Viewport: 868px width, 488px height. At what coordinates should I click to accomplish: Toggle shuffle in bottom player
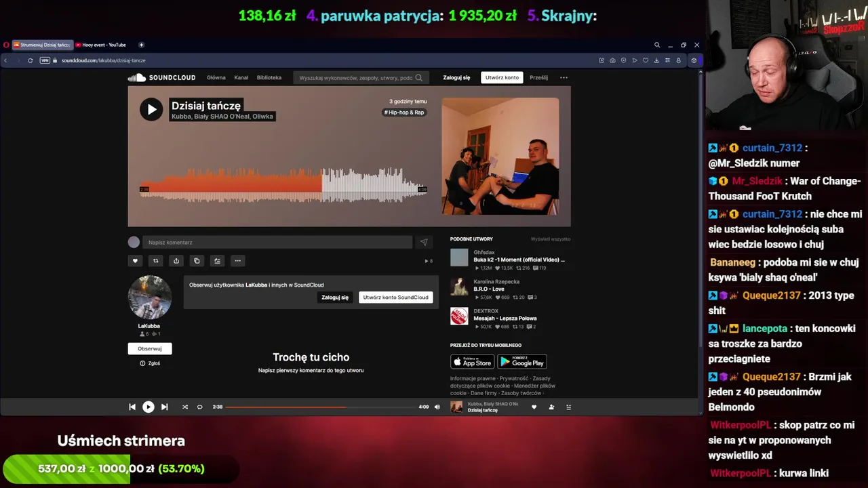[x=184, y=407]
